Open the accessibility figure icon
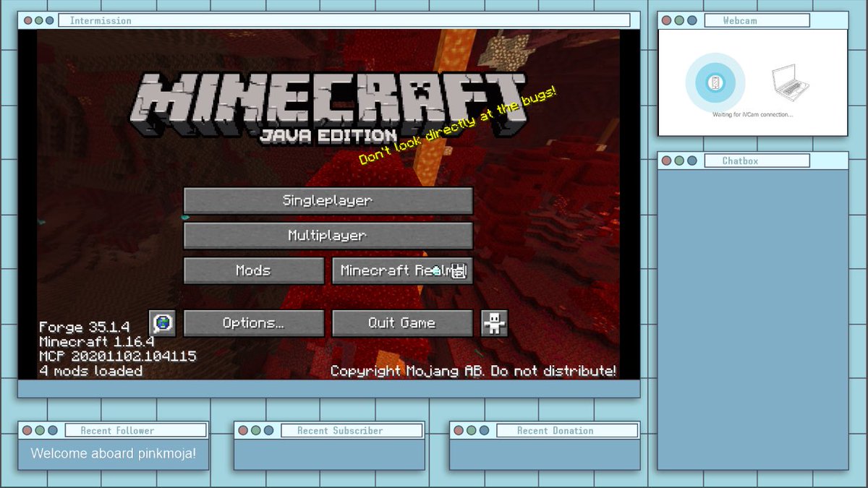The width and height of the screenshot is (868, 488). click(x=495, y=323)
